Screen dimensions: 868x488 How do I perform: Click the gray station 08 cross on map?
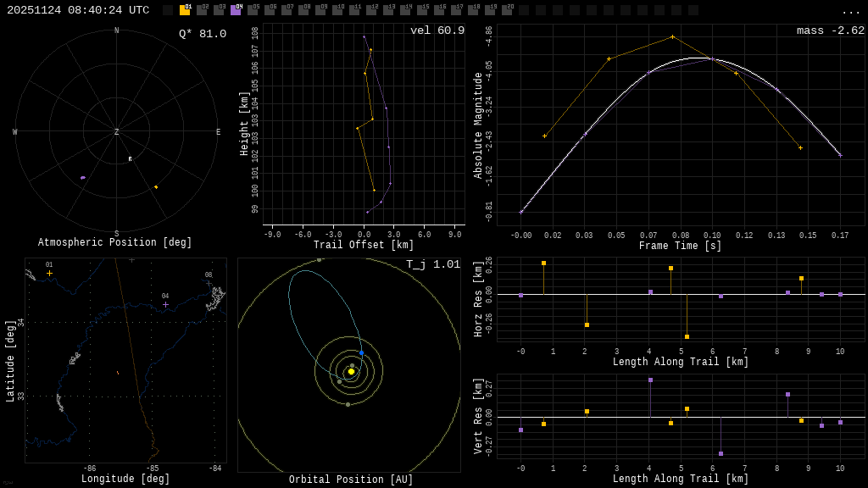pos(209,283)
